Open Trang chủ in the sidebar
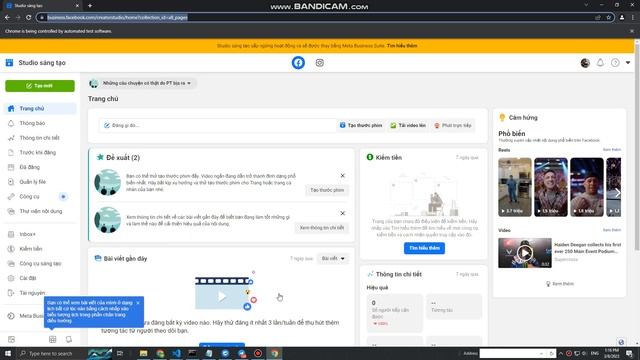 [40, 109]
